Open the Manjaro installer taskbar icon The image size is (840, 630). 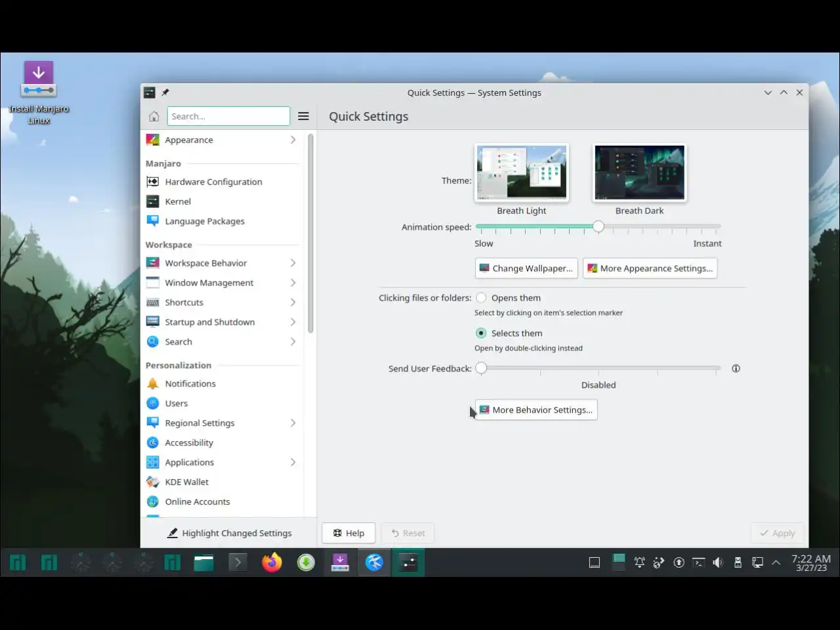[x=340, y=562]
